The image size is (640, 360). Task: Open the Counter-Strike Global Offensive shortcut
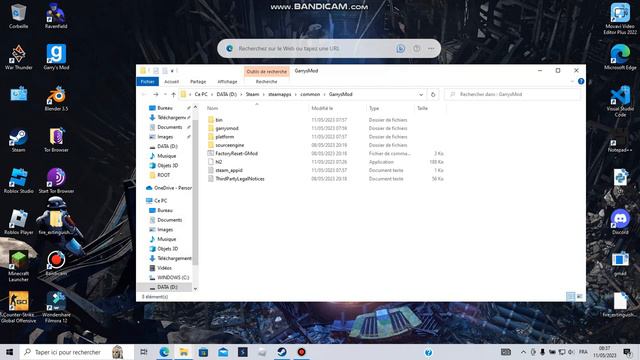click(18, 307)
